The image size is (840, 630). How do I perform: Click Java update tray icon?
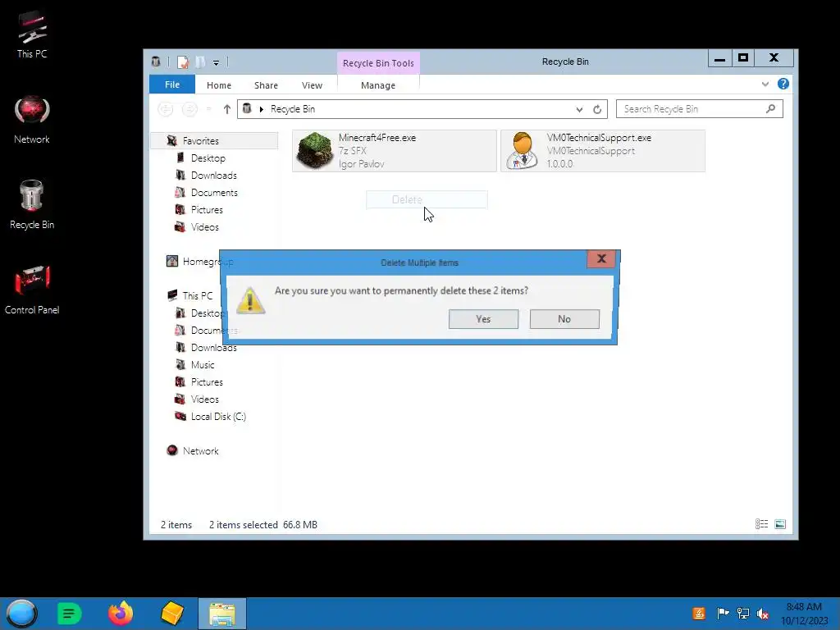pos(699,614)
